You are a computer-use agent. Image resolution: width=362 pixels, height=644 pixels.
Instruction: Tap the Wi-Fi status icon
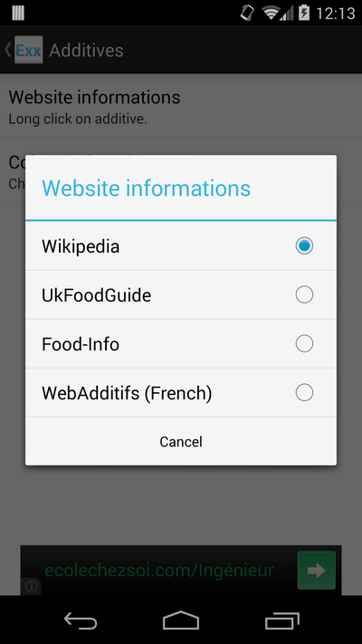[271, 13]
